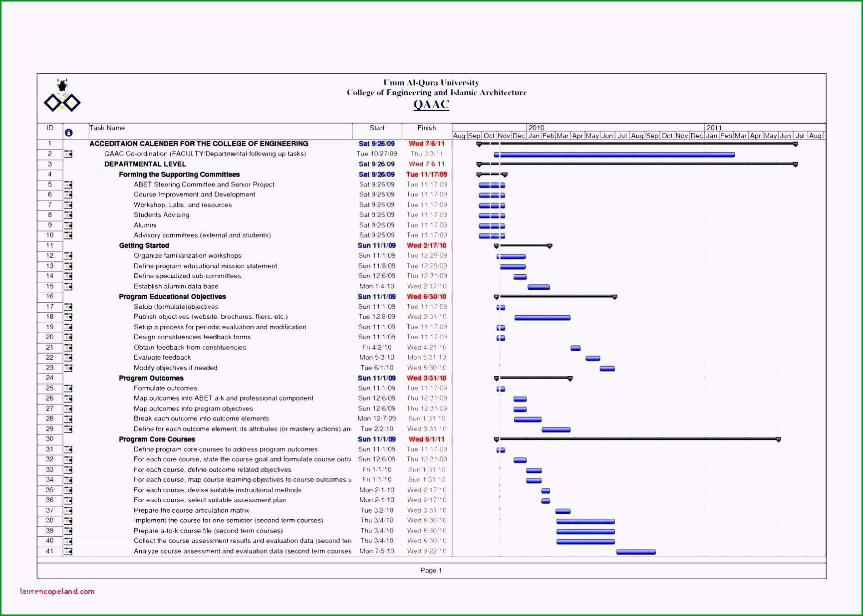Click the 2011 year label on timescale
863x616 pixels.
(x=714, y=128)
